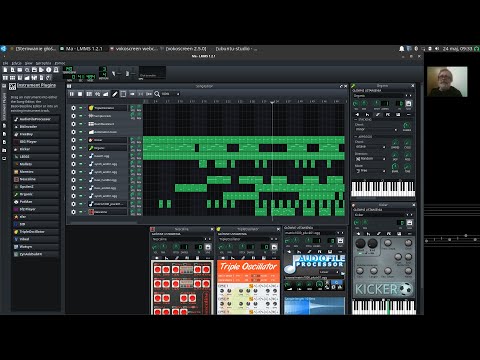Viewport: 480px width, 360px height.
Task: Mute the TripleOscillator track
Action: [x=80, y=108]
